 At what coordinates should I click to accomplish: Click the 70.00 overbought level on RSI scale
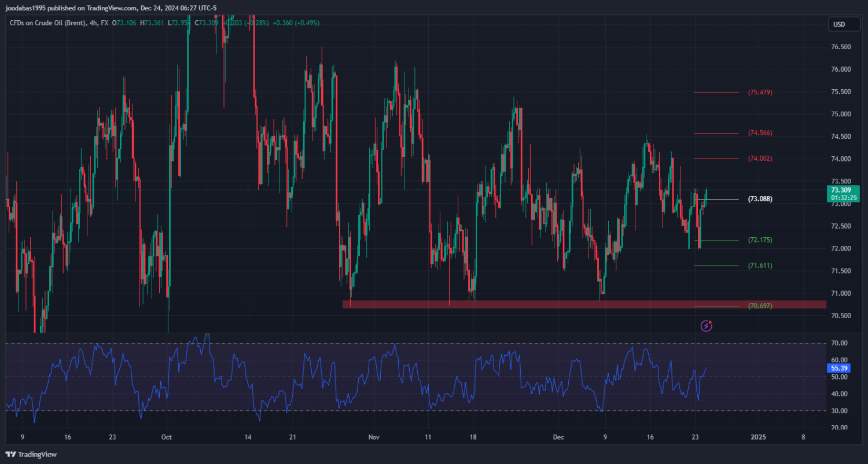839,343
